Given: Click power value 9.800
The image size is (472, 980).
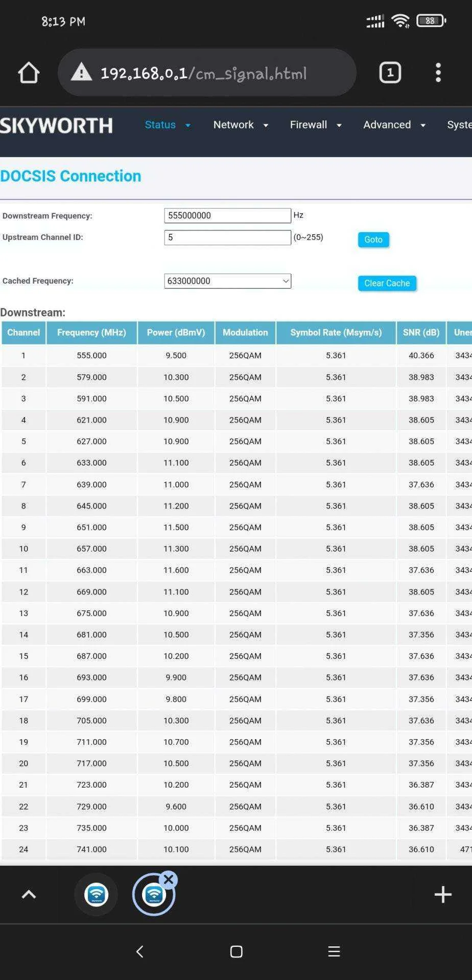Looking at the screenshot, I should [x=176, y=699].
